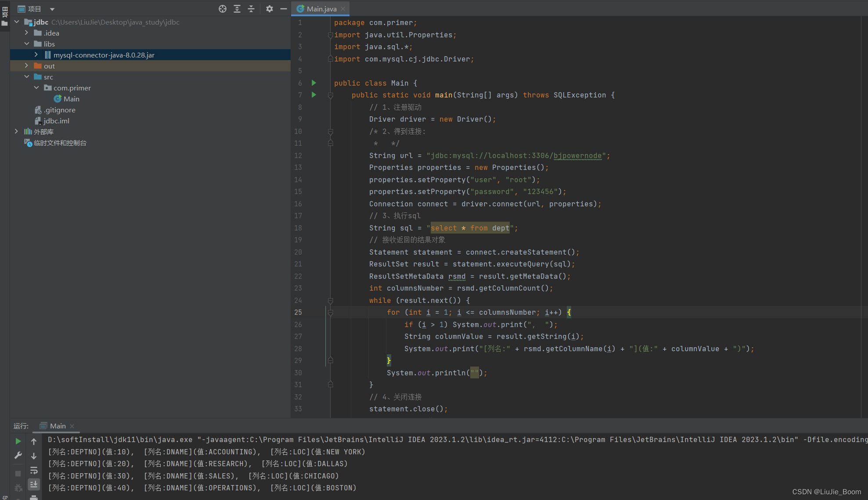
Task: Select the out folder row
Action: [x=150, y=66]
